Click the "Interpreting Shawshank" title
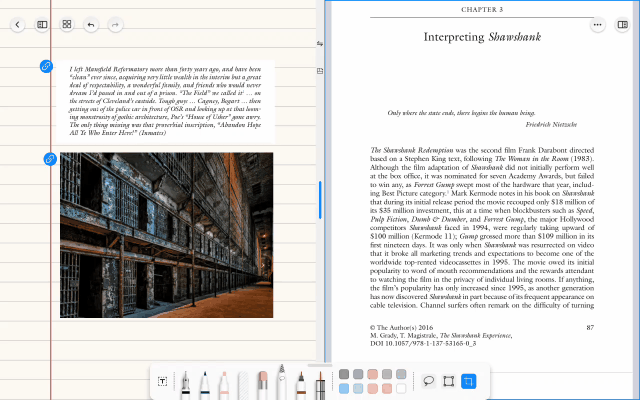This screenshot has width=640, height=400. click(x=482, y=37)
